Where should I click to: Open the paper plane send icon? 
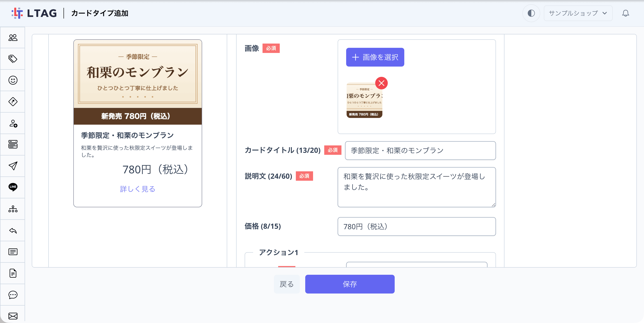[13, 166]
